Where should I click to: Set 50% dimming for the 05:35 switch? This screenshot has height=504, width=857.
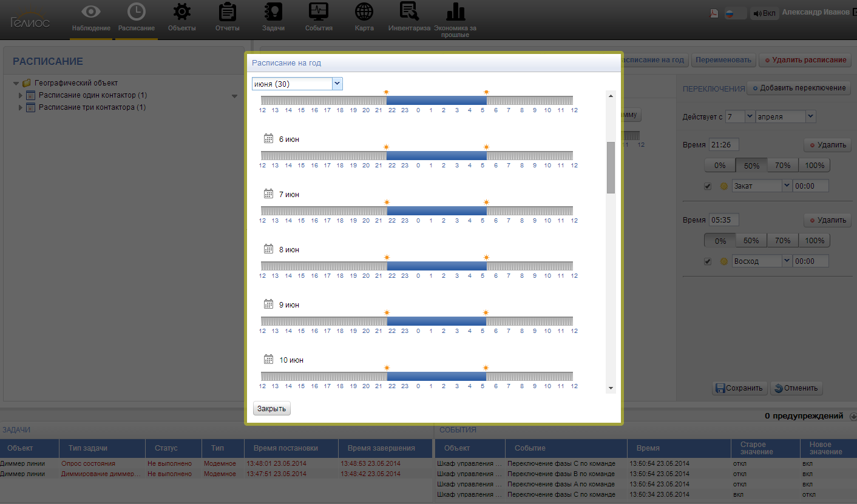pyautogui.click(x=751, y=241)
